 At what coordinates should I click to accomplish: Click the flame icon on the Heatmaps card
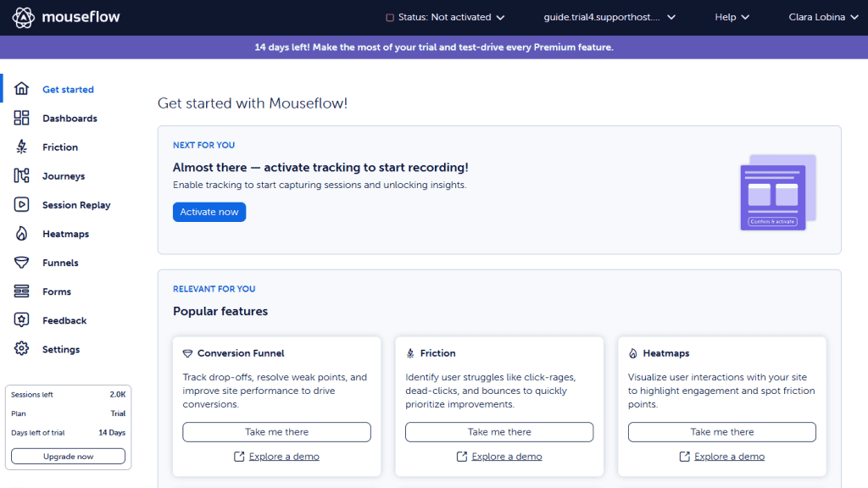(632, 353)
